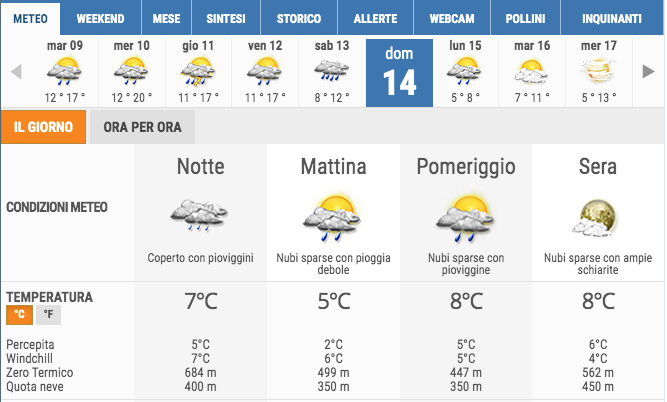Switch temperature units to °C
The height and width of the screenshot is (402, 667).
click(x=20, y=315)
